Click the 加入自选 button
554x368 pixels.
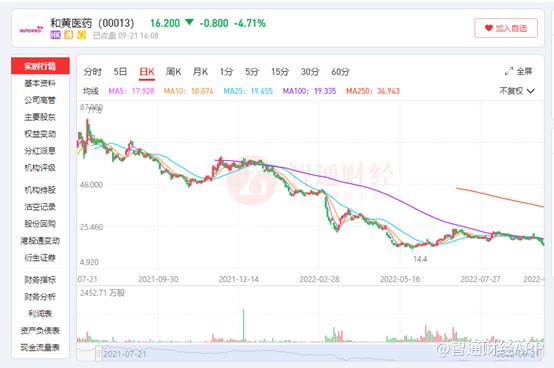pos(506,28)
